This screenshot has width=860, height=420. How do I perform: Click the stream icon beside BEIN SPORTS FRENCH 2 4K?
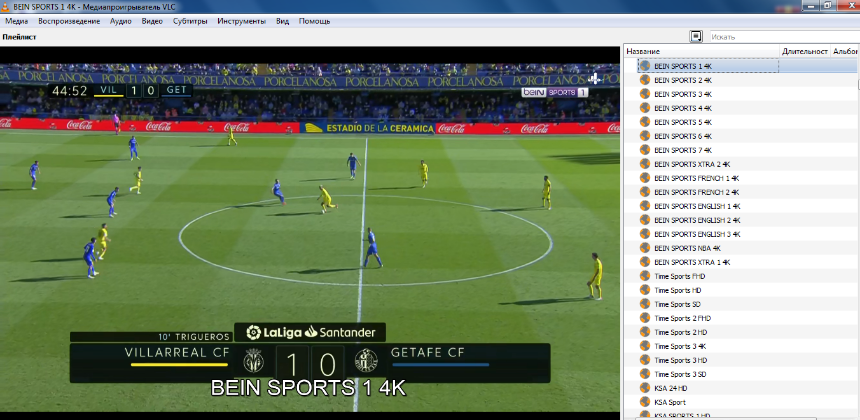pyautogui.click(x=645, y=192)
